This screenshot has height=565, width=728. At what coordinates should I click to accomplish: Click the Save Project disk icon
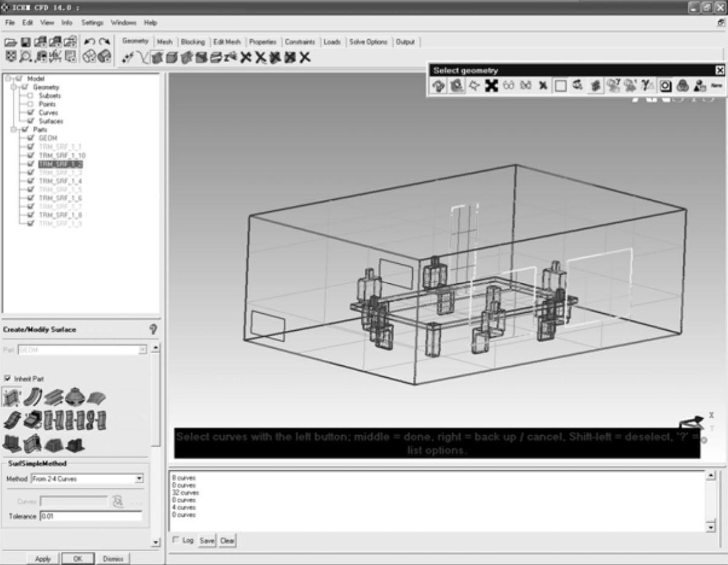(x=25, y=42)
